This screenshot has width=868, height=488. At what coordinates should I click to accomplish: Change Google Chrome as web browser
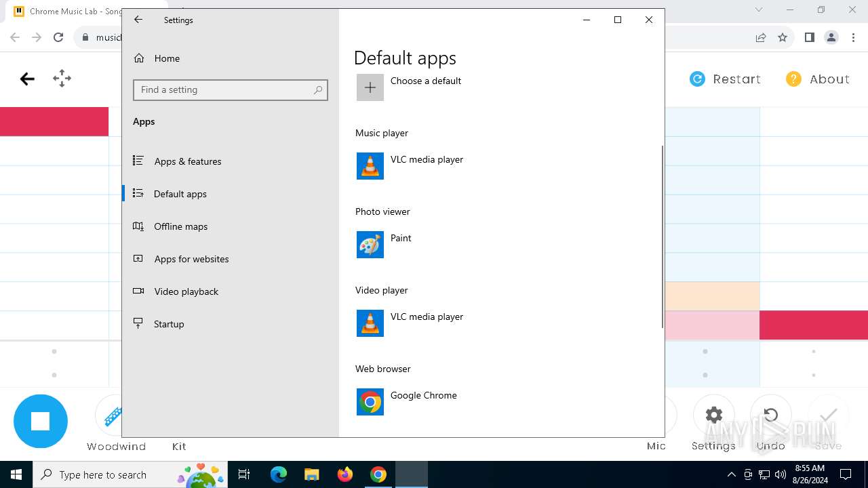tap(423, 396)
